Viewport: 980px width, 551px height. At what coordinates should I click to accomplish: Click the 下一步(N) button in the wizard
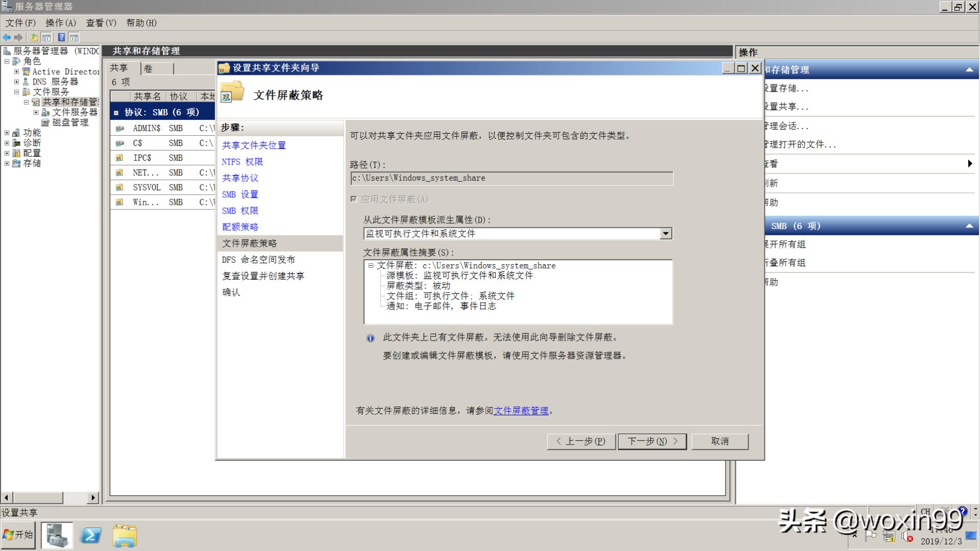click(x=652, y=441)
